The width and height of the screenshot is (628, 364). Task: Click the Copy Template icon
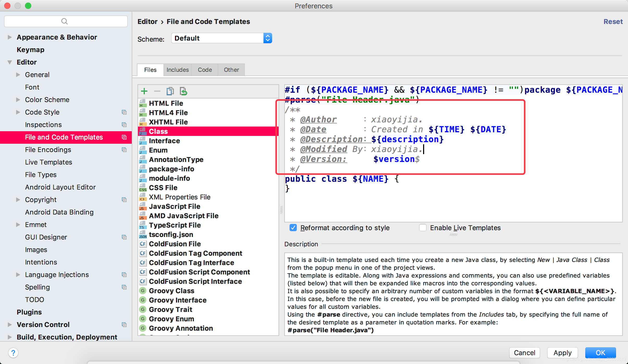(x=170, y=91)
